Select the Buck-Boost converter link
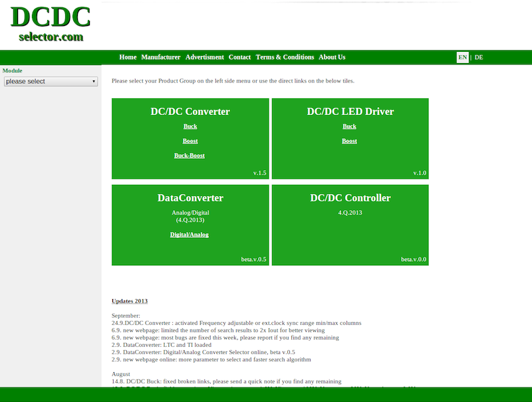 click(x=190, y=155)
